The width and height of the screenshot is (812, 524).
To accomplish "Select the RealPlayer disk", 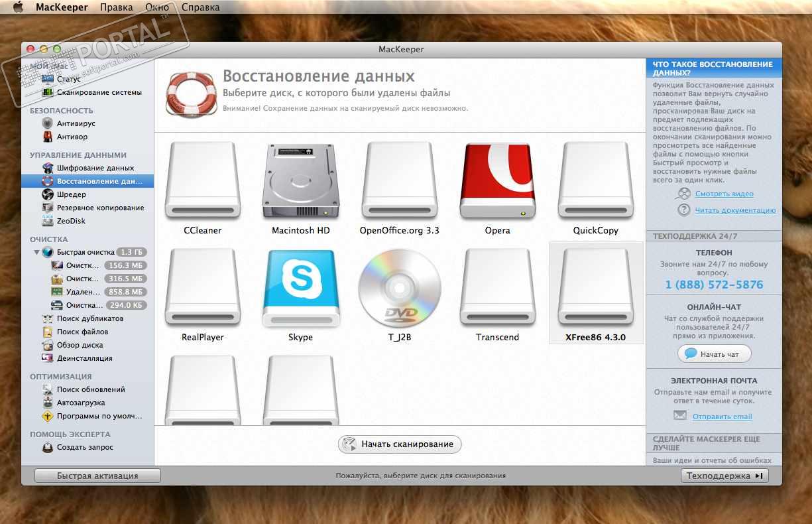I will pyautogui.click(x=202, y=288).
